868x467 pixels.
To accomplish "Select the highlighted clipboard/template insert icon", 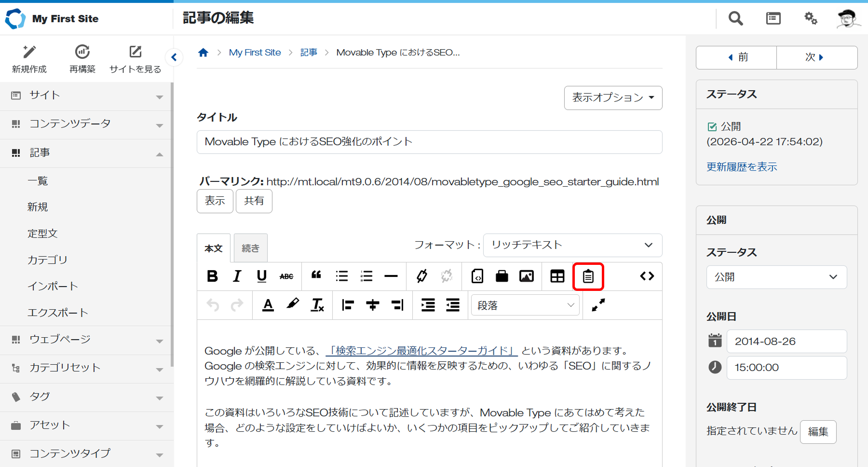I will 588,276.
